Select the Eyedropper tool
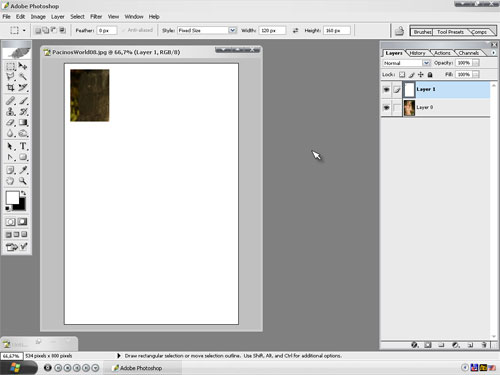500x375 pixels. click(23, 170)
